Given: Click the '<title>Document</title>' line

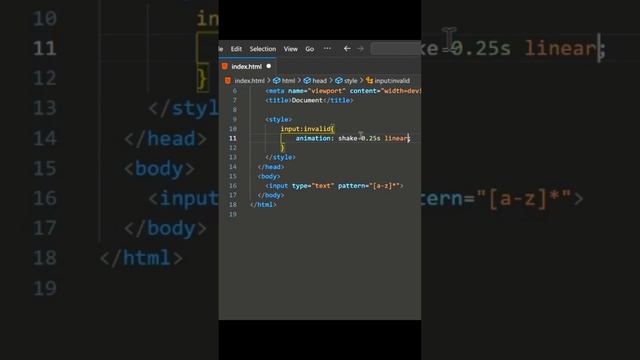Looking at the screenshot, I should click(x=309, y=100).
